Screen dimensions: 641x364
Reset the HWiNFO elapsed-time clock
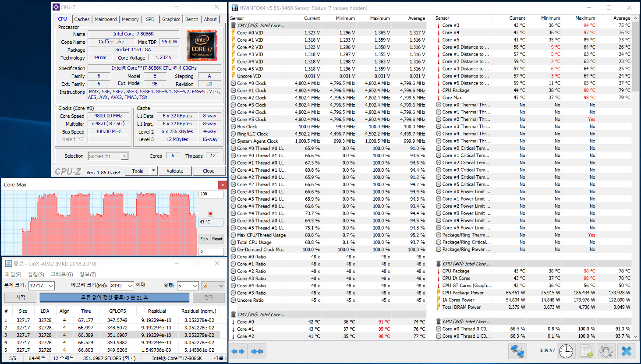pos(566,351)
